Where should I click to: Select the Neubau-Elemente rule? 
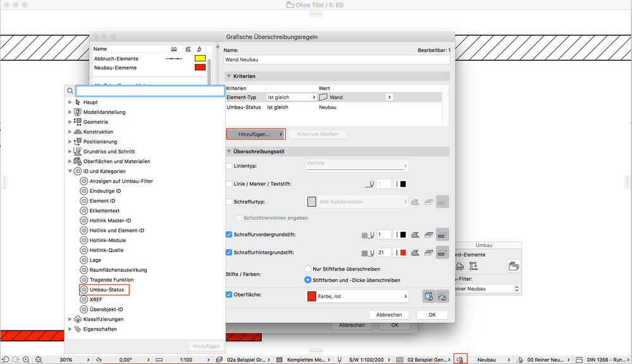115,68
